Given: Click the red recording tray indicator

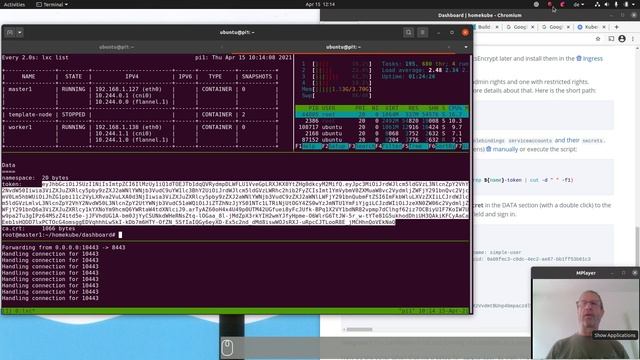Looking at the screenshot, I should [x=549, y=4].
